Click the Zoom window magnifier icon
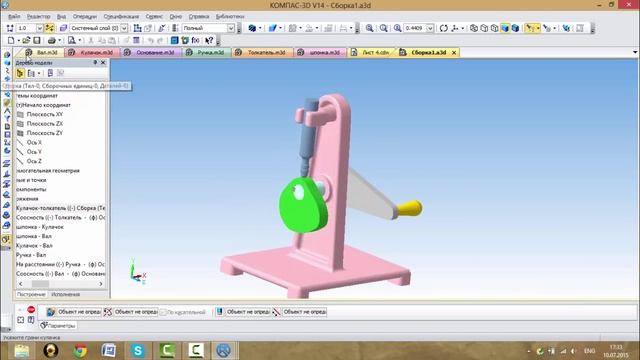This screenshot has height=360, width=640. pyautogui.click(x=383, y=28)
